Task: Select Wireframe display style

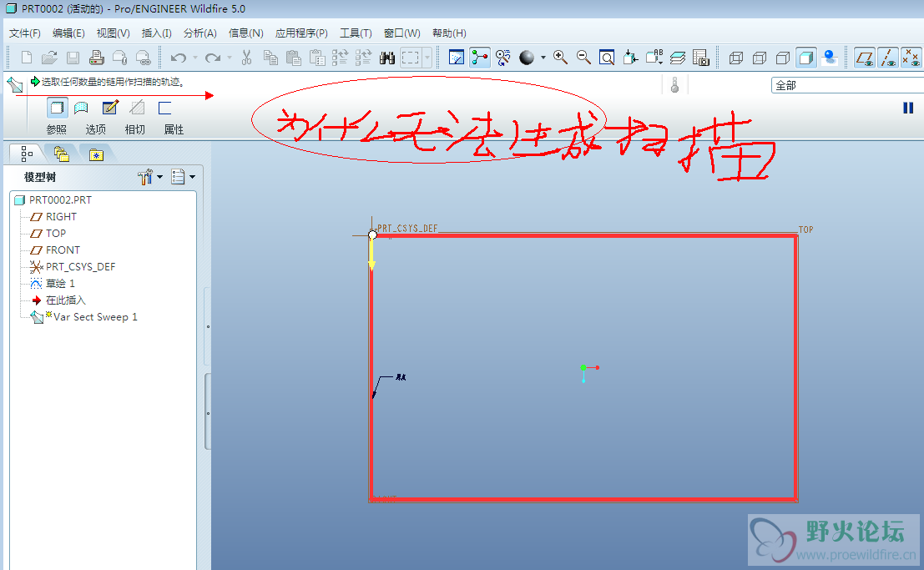Action: (x=736, y=58)
